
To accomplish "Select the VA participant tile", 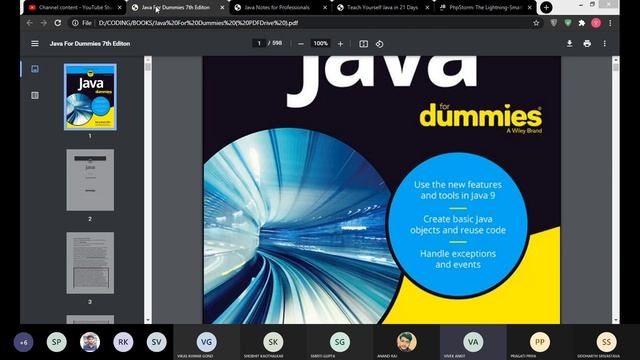I will point(473,342).
